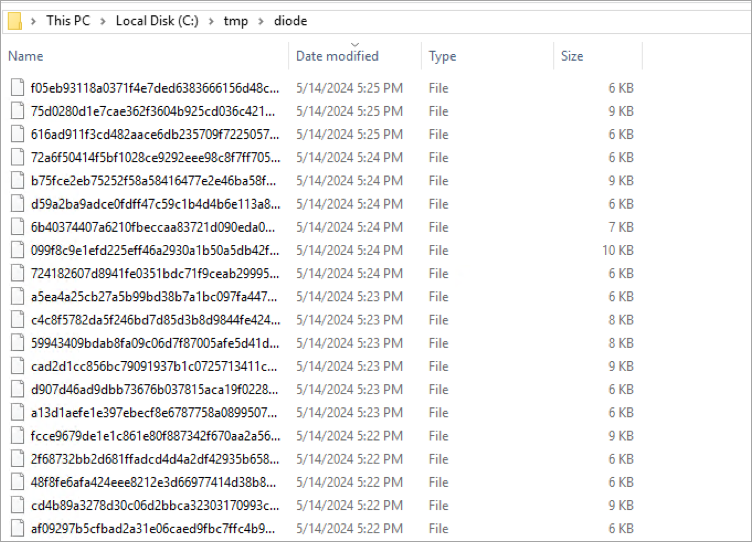Click file name c4c8f5782da5f246bd7d85d3b8d9844fe424...
This screenshot has width=752, height=542.
[155, 320]
